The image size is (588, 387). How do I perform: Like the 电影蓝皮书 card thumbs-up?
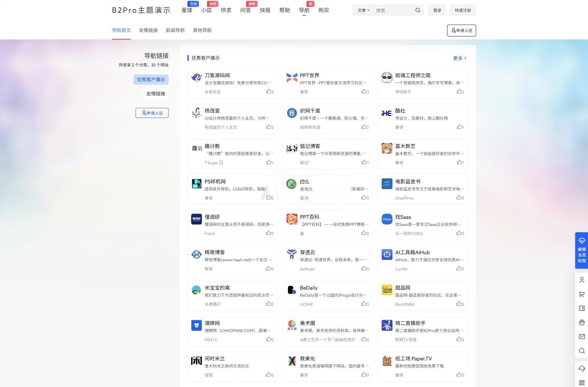(x=461, y=198)
